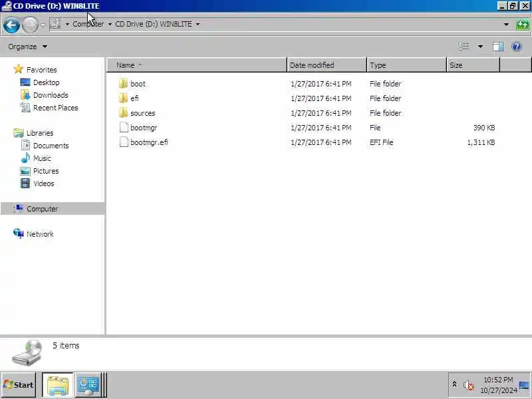Click the Show desktop icon by the clock

click(524, 385)
